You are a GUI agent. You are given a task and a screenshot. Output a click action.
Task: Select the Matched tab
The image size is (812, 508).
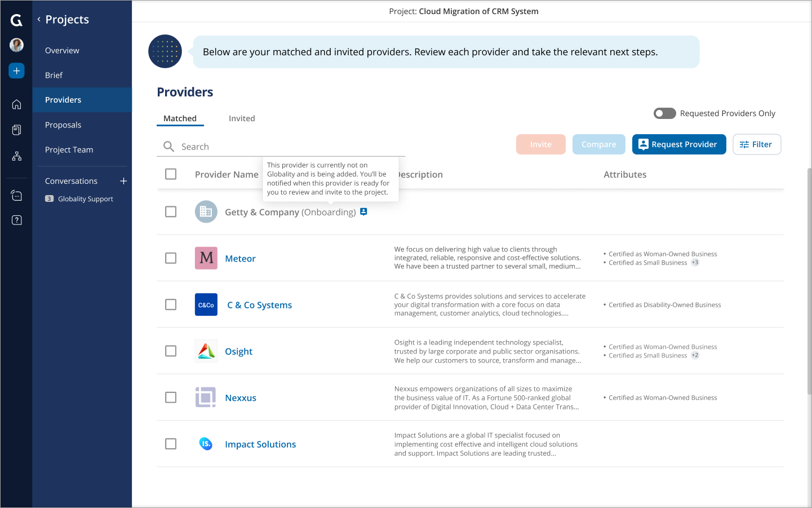(x=180, y=118)
